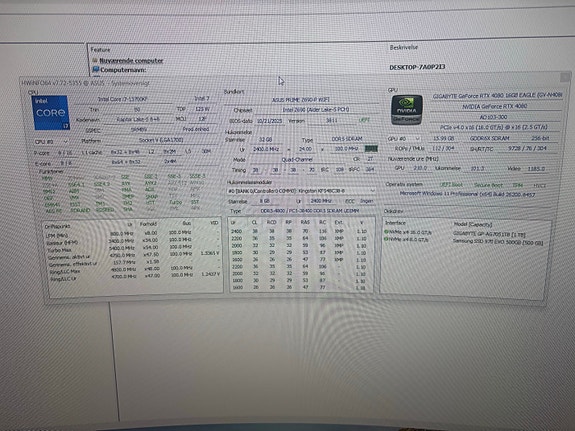This screenshot has height=431, width=575.
Task: Click the DESKTOP-7A0P2I3 computer name value
Action: (x=417, y=67)
